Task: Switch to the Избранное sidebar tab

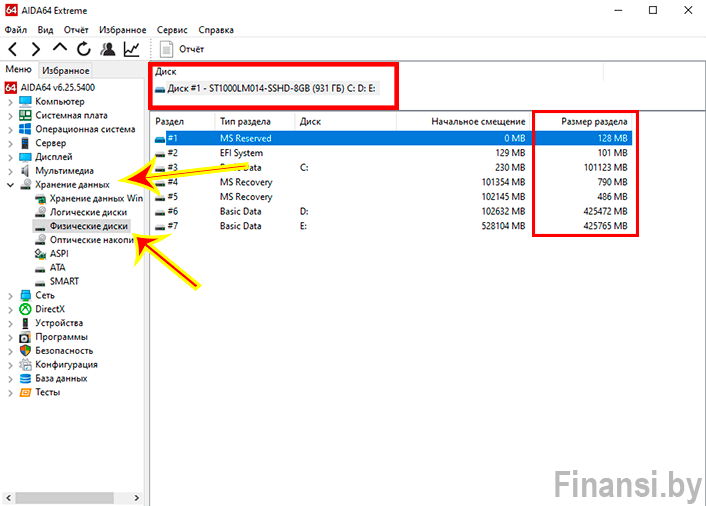Action: pyautogui.click(x=66, y=70)
